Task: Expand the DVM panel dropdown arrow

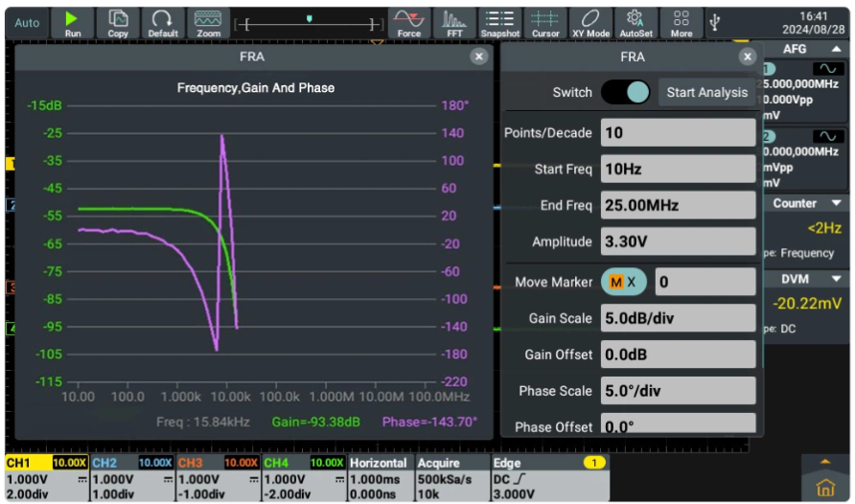Action: (x=836, y=280)
